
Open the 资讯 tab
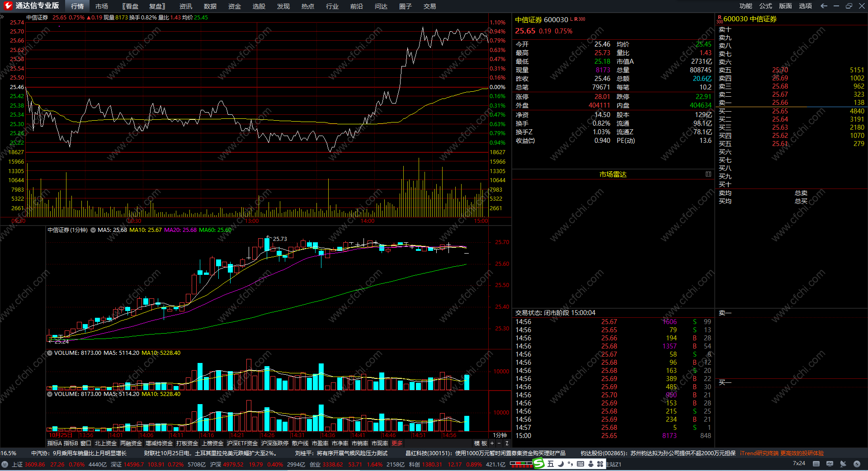tap(186, 6)
